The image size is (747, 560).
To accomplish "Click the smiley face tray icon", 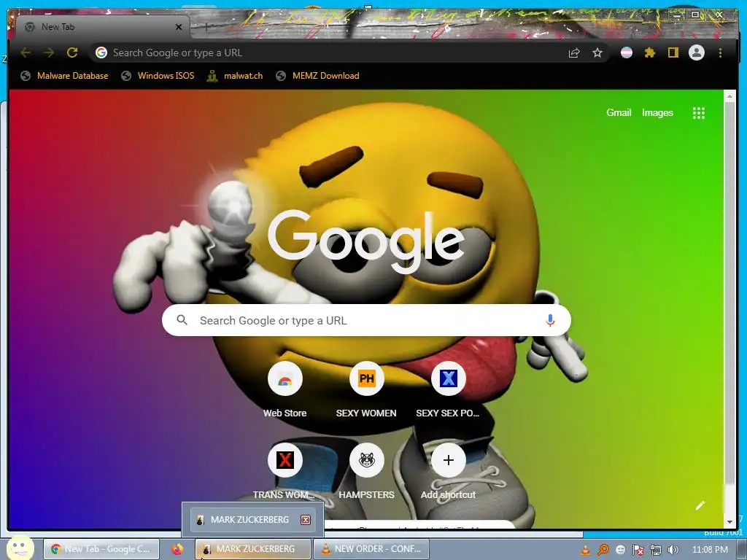I will click(621, 550).
